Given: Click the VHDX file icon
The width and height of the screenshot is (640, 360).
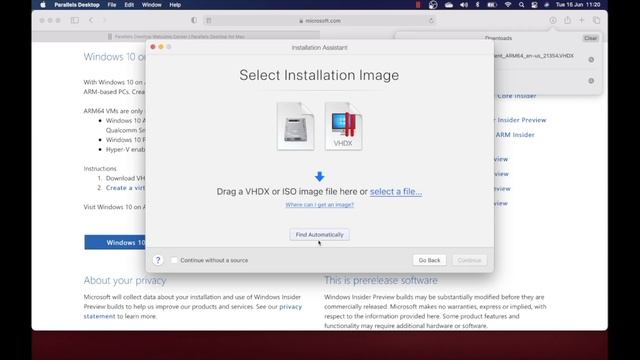Looking at the screenshot, I should (x=343, y=126).
